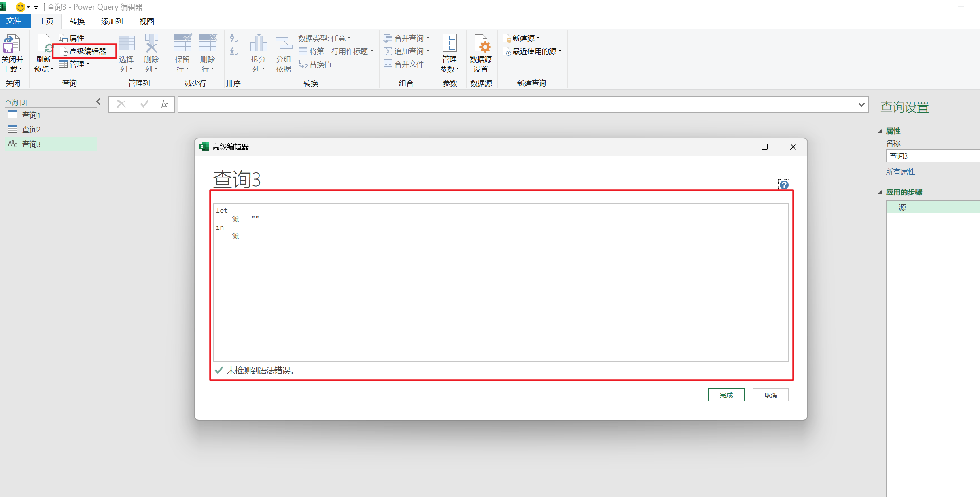Collapse the queries pane arrow
This screenshot has height=497, width=980.
(98, 102)
